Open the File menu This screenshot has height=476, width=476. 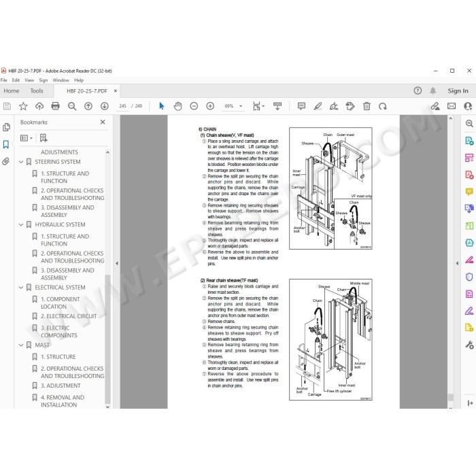pos(4,80)
